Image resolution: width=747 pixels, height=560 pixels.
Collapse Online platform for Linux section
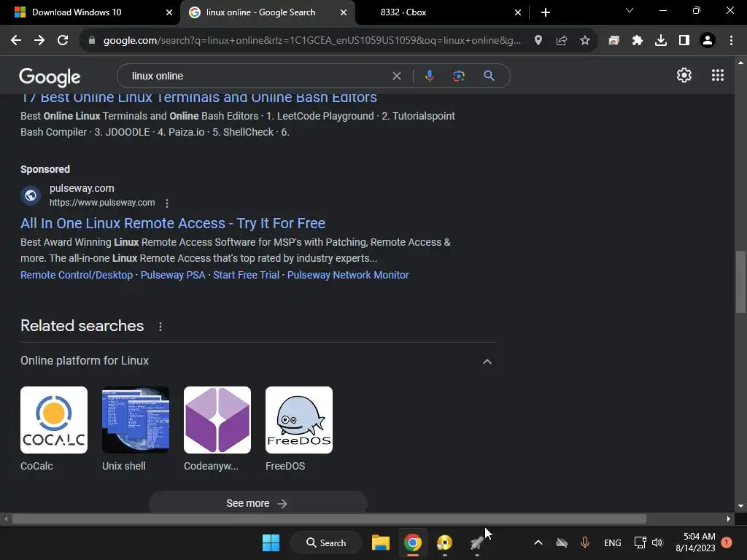pos(487,362)
